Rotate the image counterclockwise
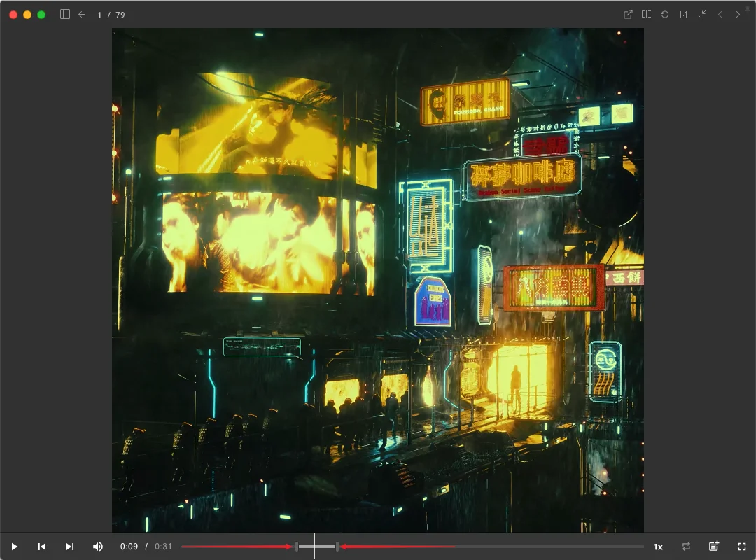 (x=664, y=14)
